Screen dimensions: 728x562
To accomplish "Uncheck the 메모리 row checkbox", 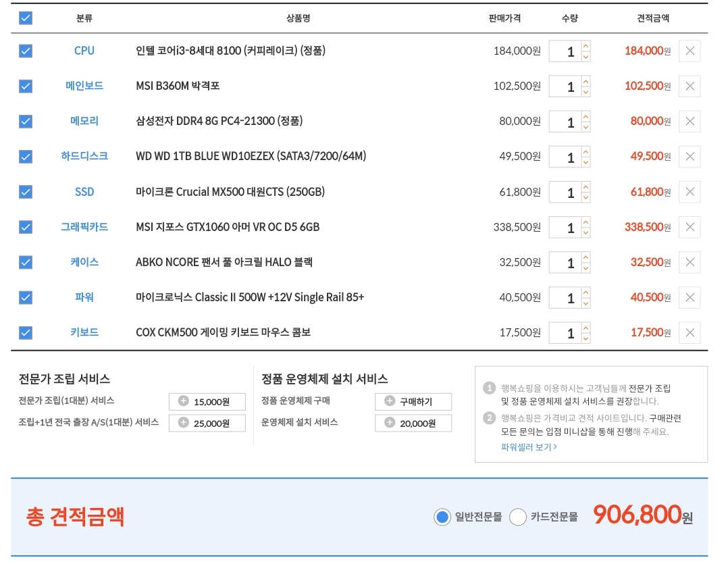I will [x=26, y=121].
